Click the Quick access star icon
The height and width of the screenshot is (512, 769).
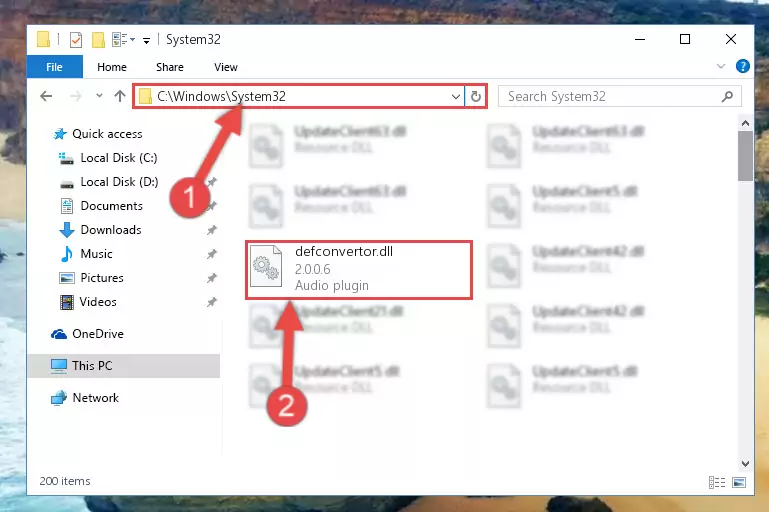click(60, 134)
